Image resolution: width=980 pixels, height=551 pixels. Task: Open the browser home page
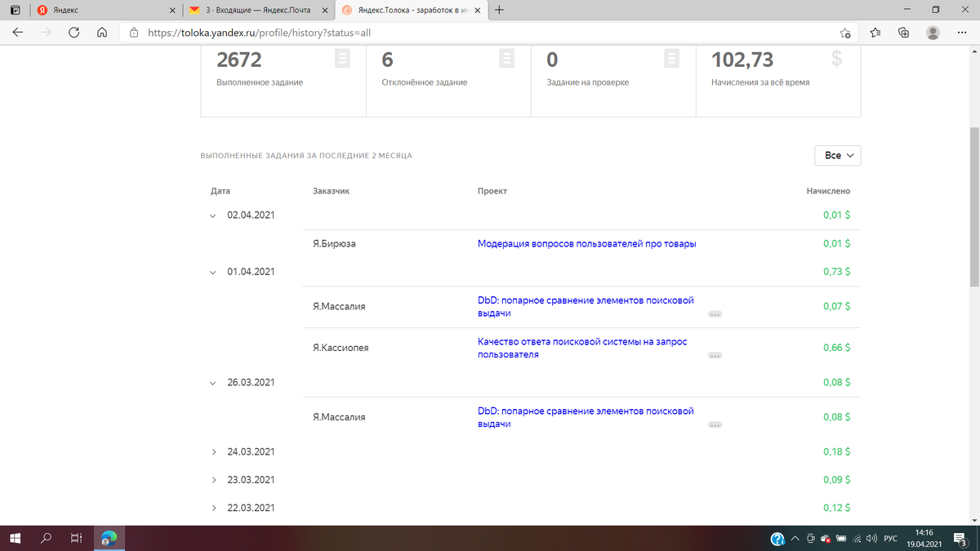click(102, 33)
